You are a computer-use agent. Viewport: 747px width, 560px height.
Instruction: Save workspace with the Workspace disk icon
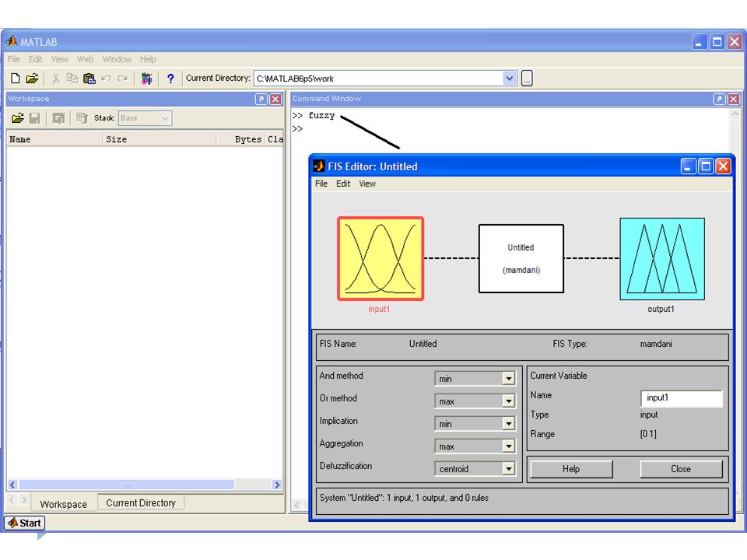[35, 118]
